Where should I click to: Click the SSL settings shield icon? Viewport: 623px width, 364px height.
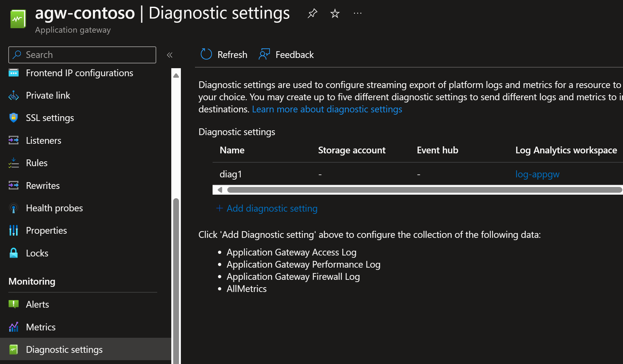click(x=13, y=118)
